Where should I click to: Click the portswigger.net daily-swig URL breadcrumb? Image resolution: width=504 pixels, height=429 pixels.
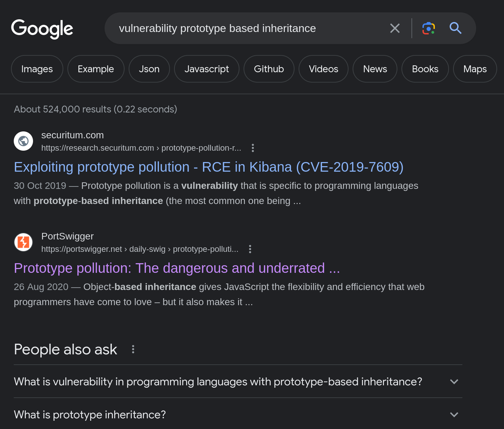(140, 249)
